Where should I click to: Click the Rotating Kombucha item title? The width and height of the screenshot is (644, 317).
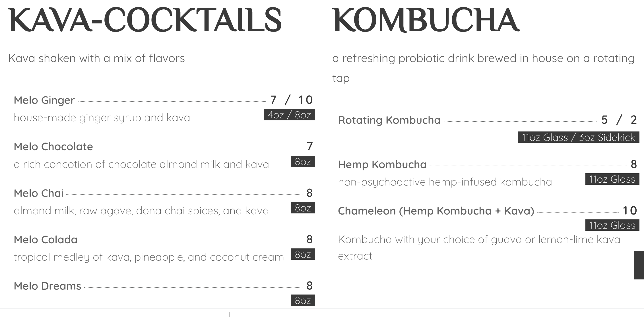click(x=389, y=120)
